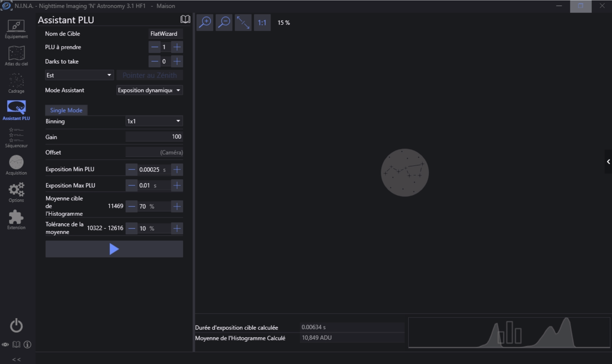Increase PLU à prendre count
Image resolution: width=612 pixels, height=364 pixels.
[177, 47]
